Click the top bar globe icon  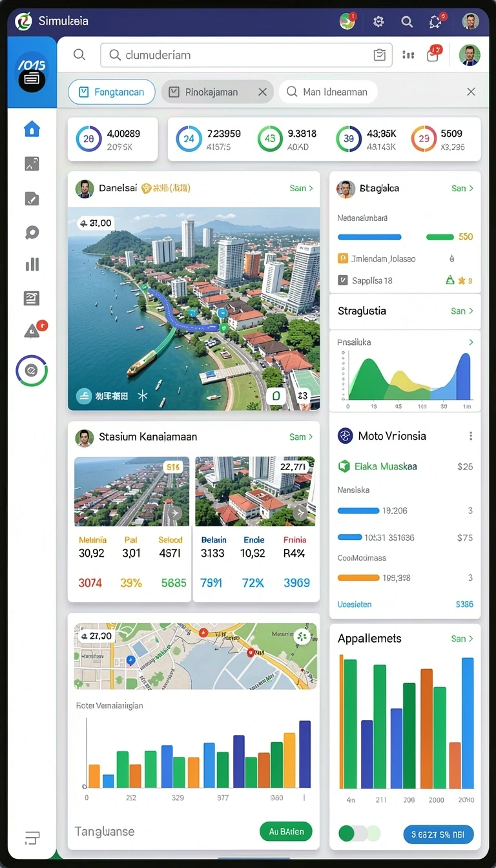point(347,21)
